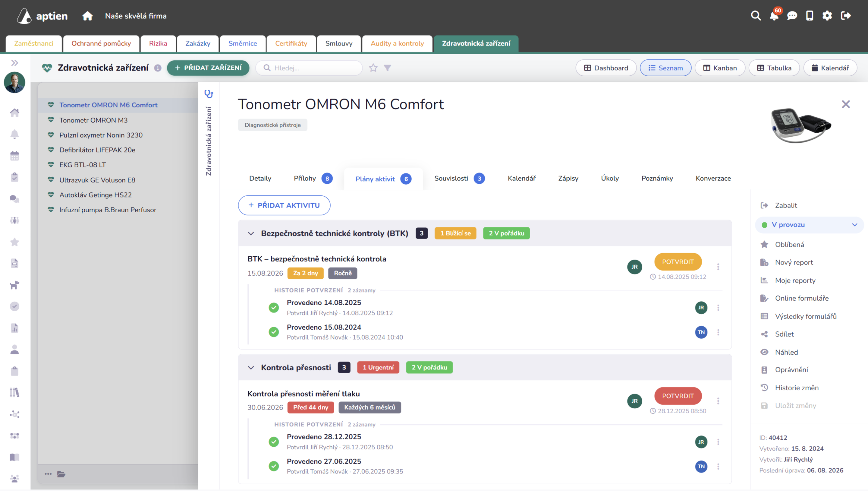Open Oprávnění permissions in right panel
Image resolution: width=868 pixels, height=491 pixels.
[x=784, y=370]
